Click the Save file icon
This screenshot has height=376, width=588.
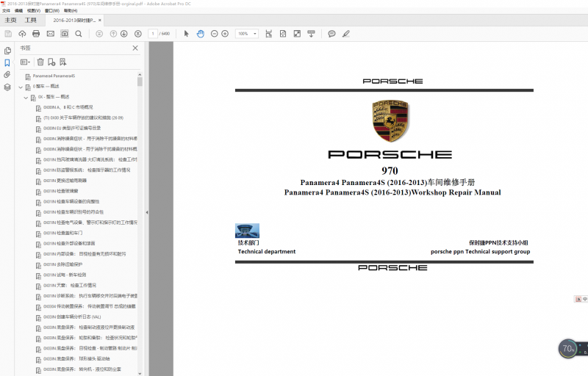(8, 34)
